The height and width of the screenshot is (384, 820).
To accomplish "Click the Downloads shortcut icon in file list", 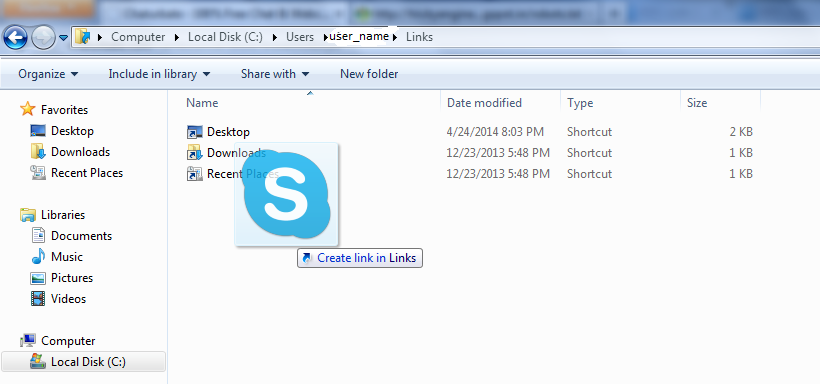I will (195, 153).
